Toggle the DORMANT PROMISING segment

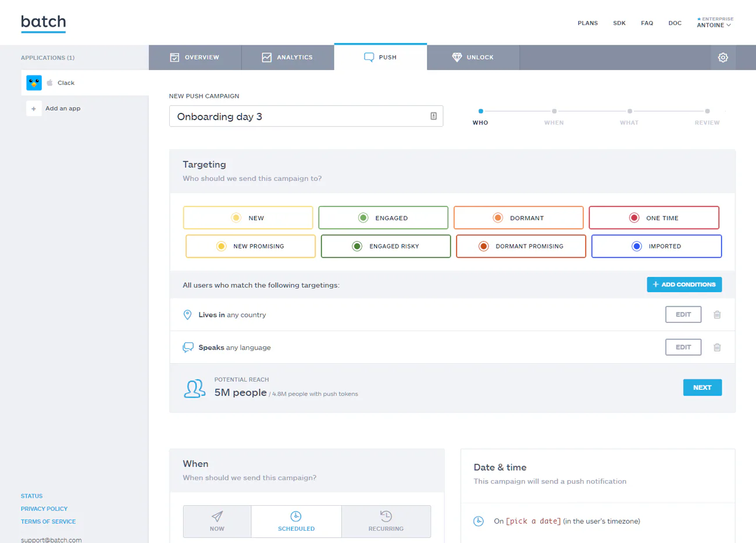pyautogui.click(x=521, y=246)
